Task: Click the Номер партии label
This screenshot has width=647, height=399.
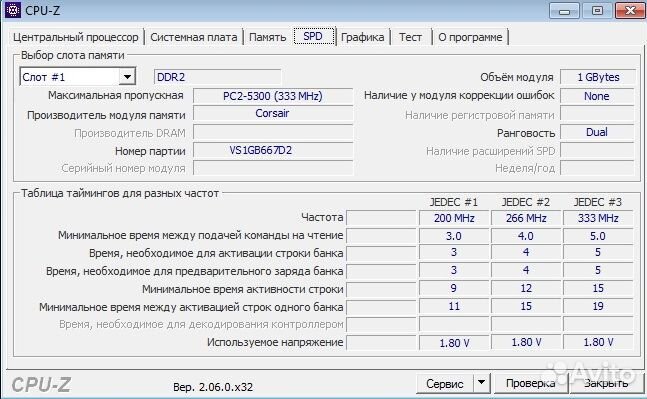Action: (x=150, y=151)
